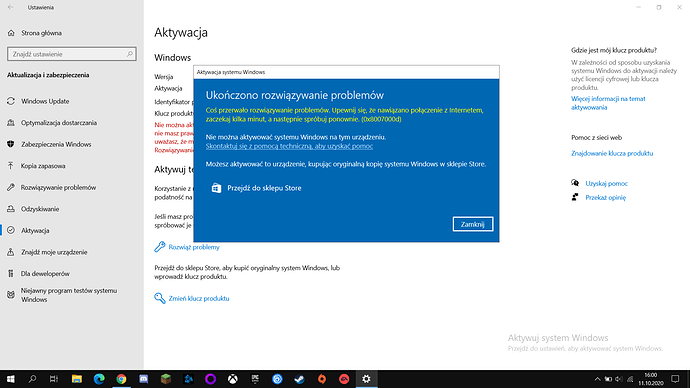Click the Dla deweloperów tools icon
The height and width of the screenshot is (388, 690).
tap(11, 274)
